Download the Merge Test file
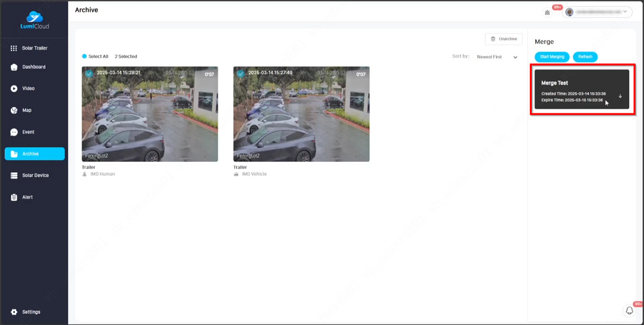644x325 pixels. click(620, 96)
